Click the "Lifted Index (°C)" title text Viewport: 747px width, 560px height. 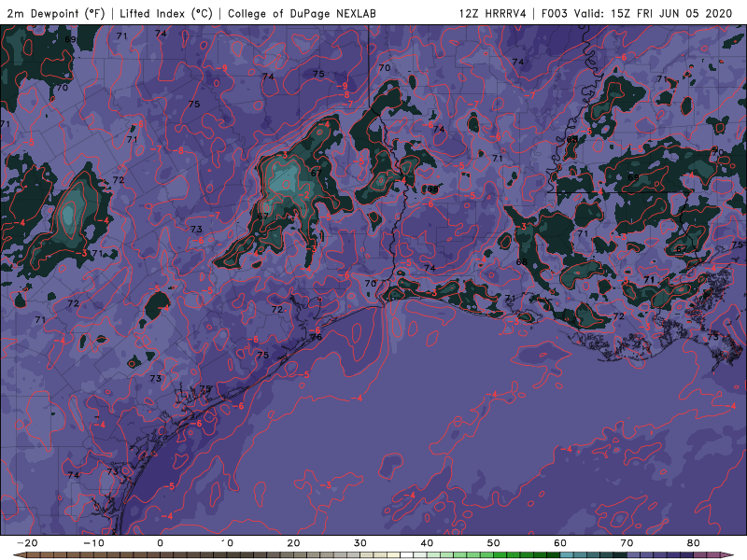click(x=166, y=14)
